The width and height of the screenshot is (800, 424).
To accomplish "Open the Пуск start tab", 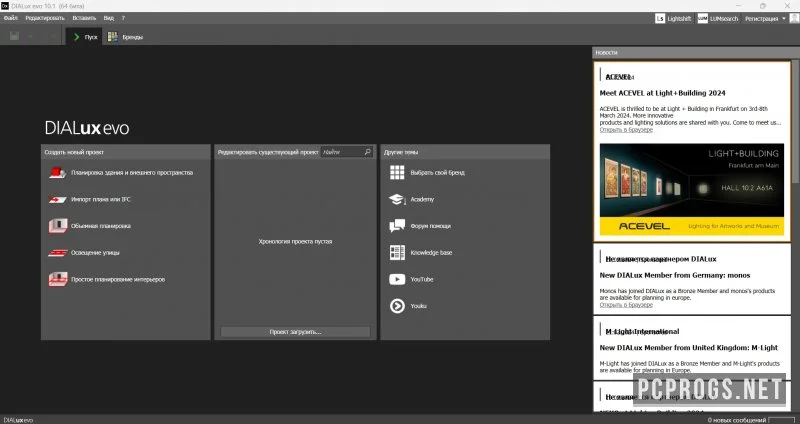I will (x=85, y=37).
